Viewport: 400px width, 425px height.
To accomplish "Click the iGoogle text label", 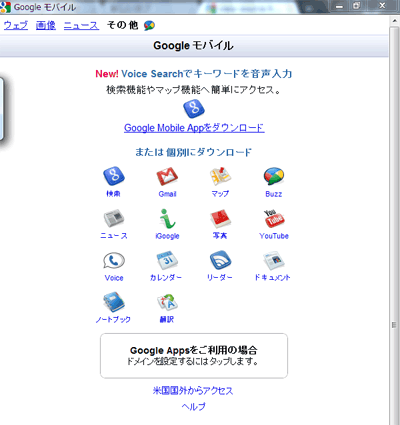I will coord(167,236).
